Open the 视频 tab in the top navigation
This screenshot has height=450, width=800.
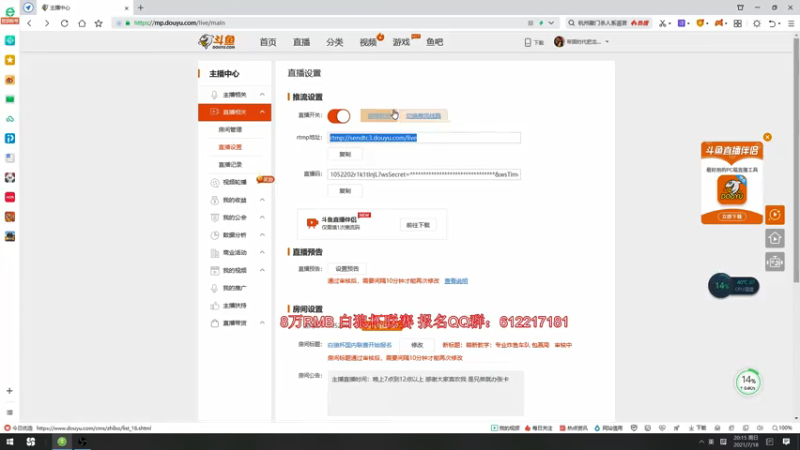368,42
